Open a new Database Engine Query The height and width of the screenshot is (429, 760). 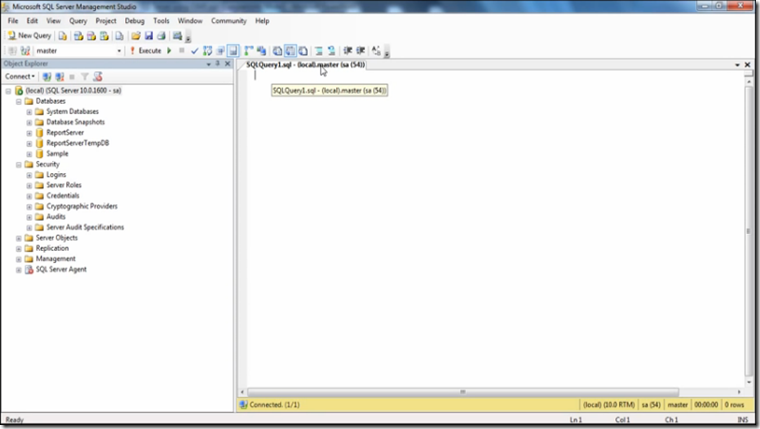pyautogui.click(x=63, y=36)
